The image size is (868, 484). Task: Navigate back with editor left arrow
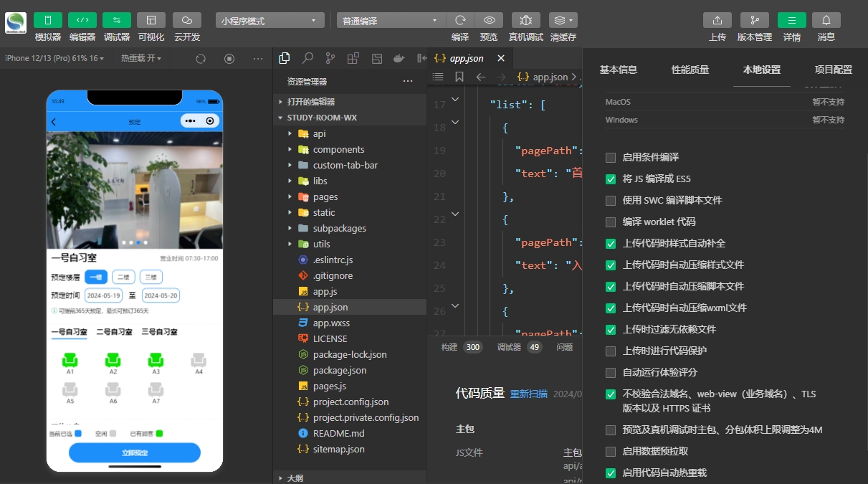[x=481, y=77]
